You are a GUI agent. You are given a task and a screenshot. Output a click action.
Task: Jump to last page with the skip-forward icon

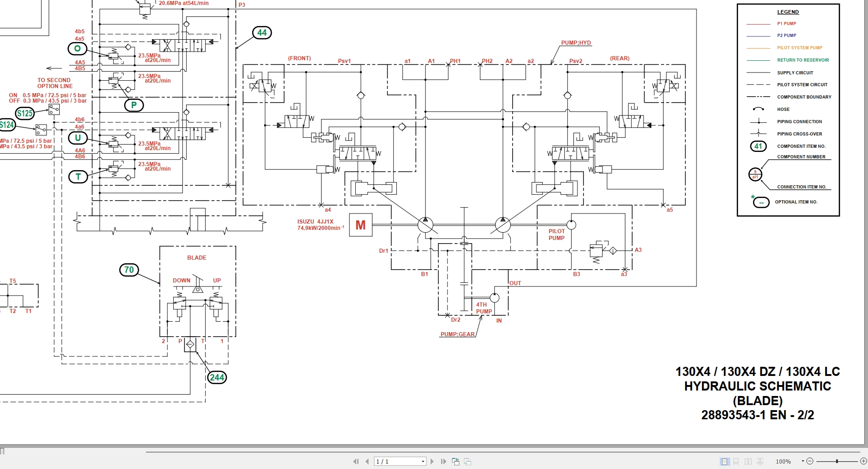(x=444, y=461)
